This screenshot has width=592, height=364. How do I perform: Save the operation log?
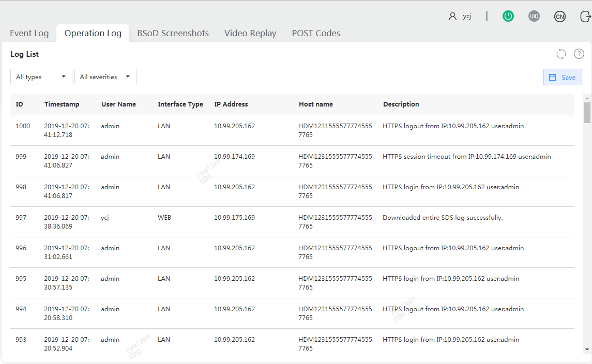(x=563, y=77)
